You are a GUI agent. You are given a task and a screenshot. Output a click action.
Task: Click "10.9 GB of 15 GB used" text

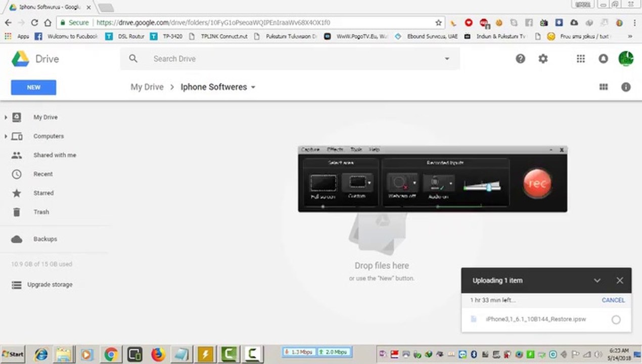point(41,264)
